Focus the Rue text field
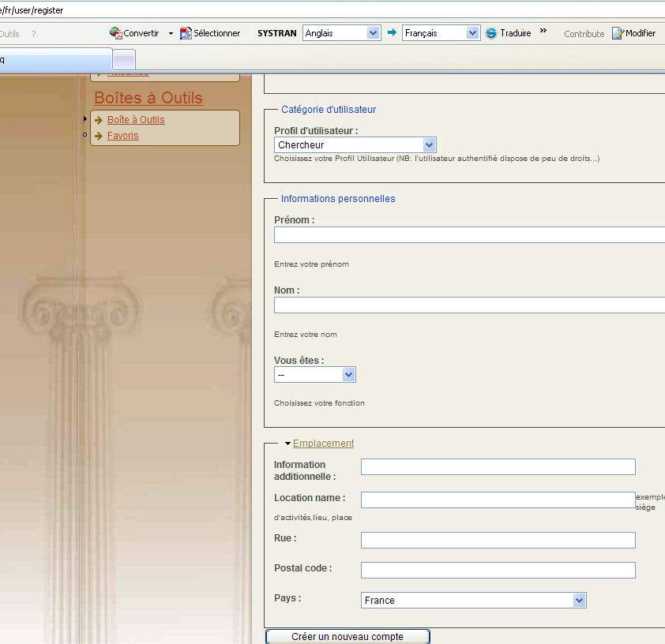The image size is (665, 644). [x=498, y=540]
